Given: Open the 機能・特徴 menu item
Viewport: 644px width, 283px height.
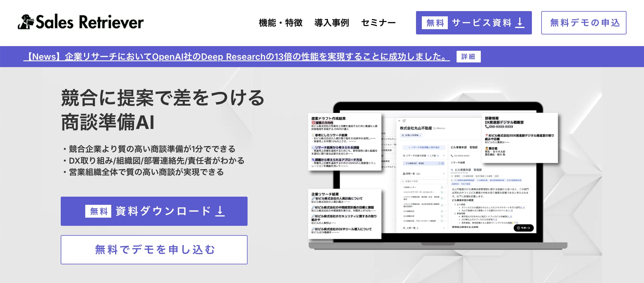Looking at the screenshot, I should click(281, 23).
